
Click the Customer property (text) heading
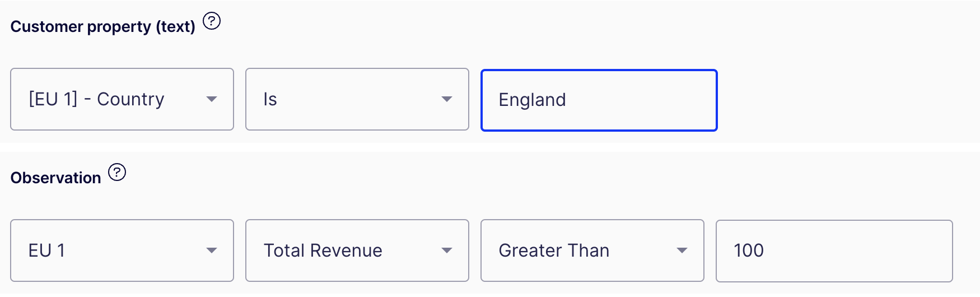[103, 26]
